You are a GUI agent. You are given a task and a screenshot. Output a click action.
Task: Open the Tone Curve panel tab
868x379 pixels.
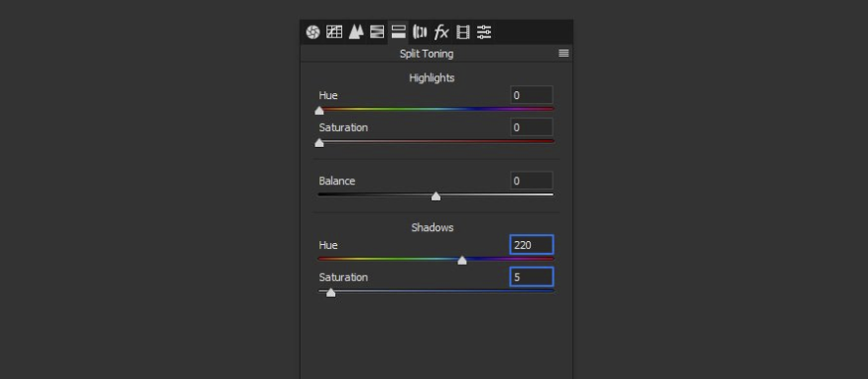tap(333, 32)
